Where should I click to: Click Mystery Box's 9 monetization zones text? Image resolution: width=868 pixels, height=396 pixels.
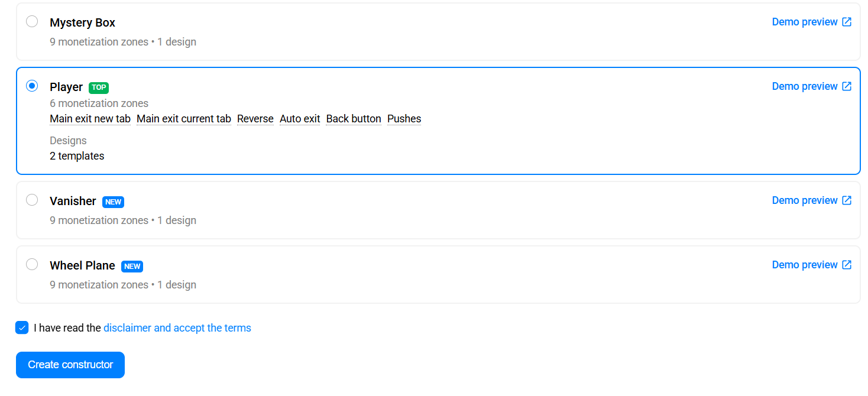click(x=99, y=42)
